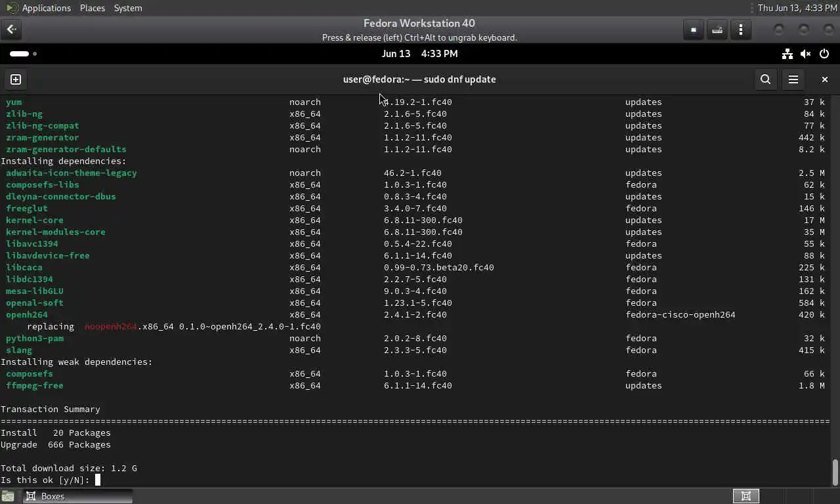
Task: Click the 'composefs-libs' package name
Action: (x=43, y=184)
